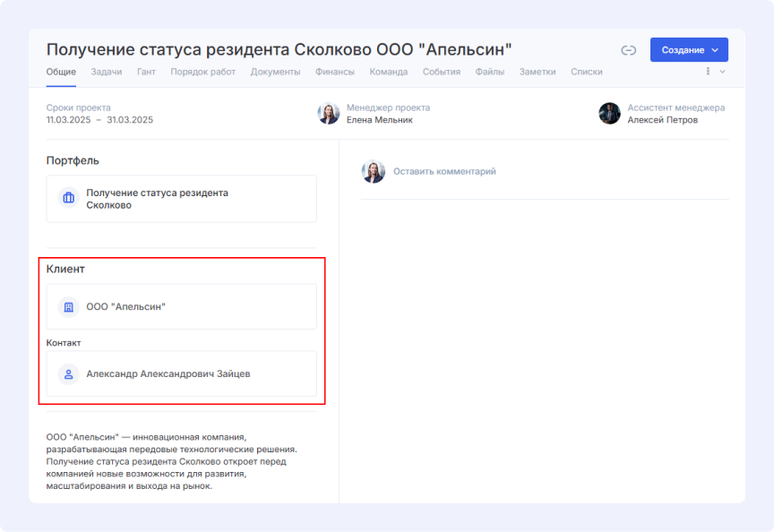This screenshot has height=532, width=774.
Task: Expand the chevron next to the three dots
Action: (x=722, y=72)
